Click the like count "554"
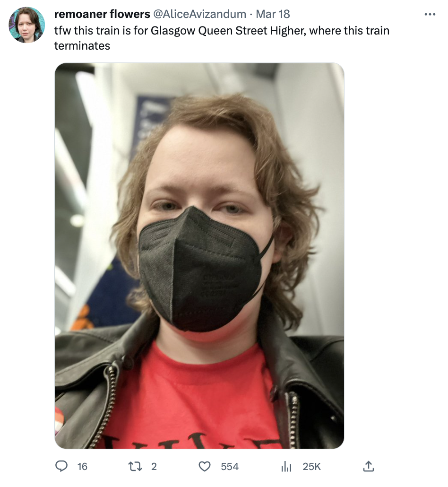Screen dimensions: 448x487 coord(230,467)
